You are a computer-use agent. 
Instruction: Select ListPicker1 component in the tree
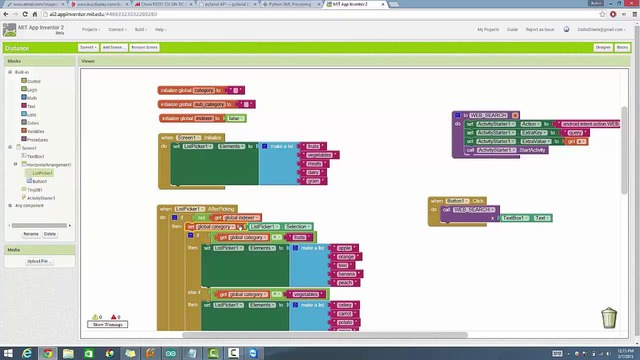[40, 173]
